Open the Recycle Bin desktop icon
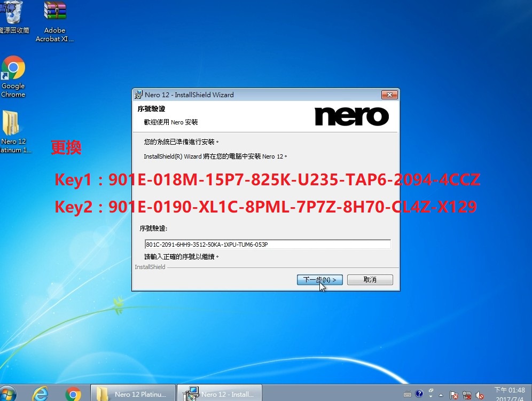Image resolution: width=532 pixels, height=401 pixels. coord(13,17)
